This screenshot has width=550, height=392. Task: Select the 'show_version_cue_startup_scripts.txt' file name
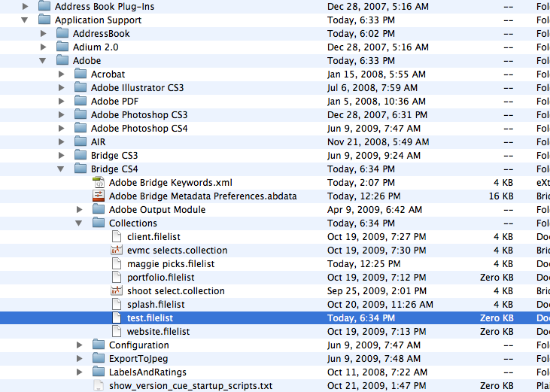click(x=191, y=386)
